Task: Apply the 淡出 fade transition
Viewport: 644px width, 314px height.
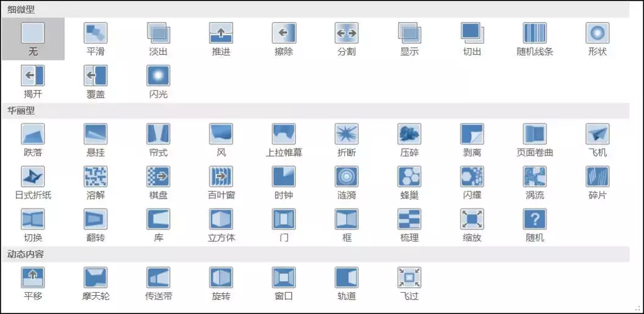Action: [x=159, y=39]
